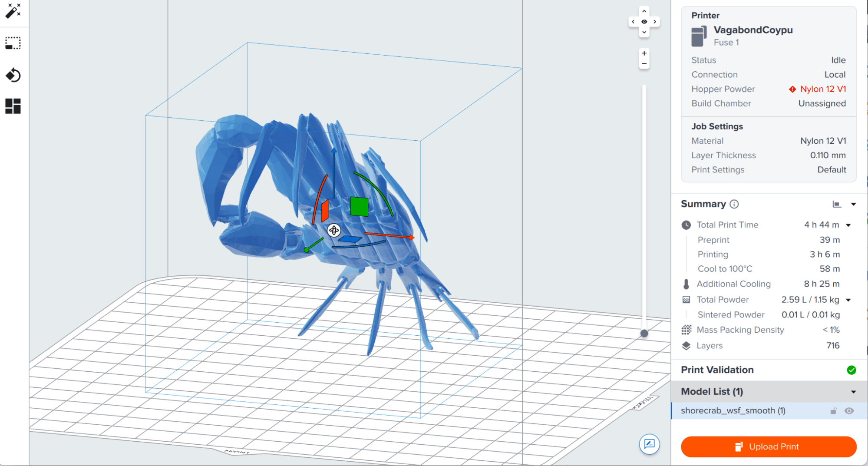
Task: Click the Summary info icon
Action: coord(734,204)
